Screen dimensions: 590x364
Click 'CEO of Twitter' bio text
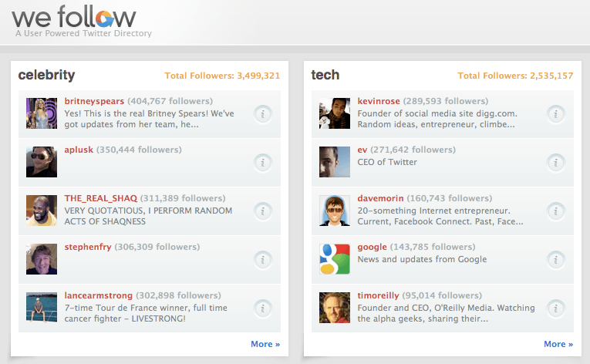click(387, 162)
